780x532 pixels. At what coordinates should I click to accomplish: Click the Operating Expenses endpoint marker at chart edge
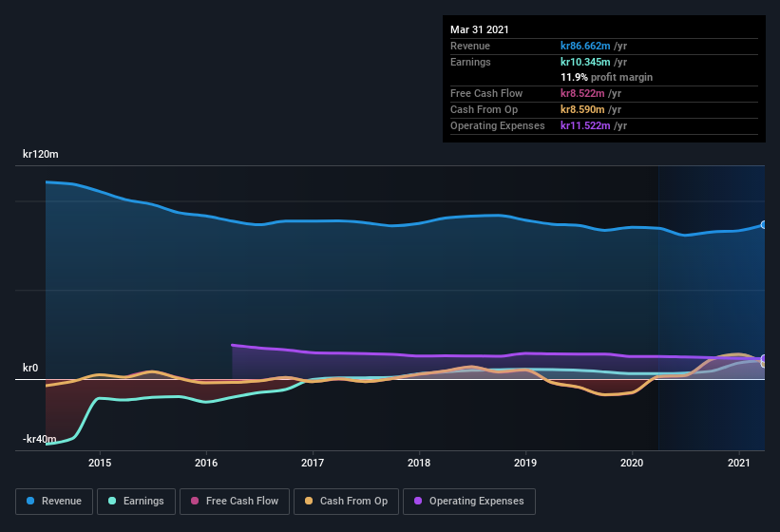tap(763, 359)
